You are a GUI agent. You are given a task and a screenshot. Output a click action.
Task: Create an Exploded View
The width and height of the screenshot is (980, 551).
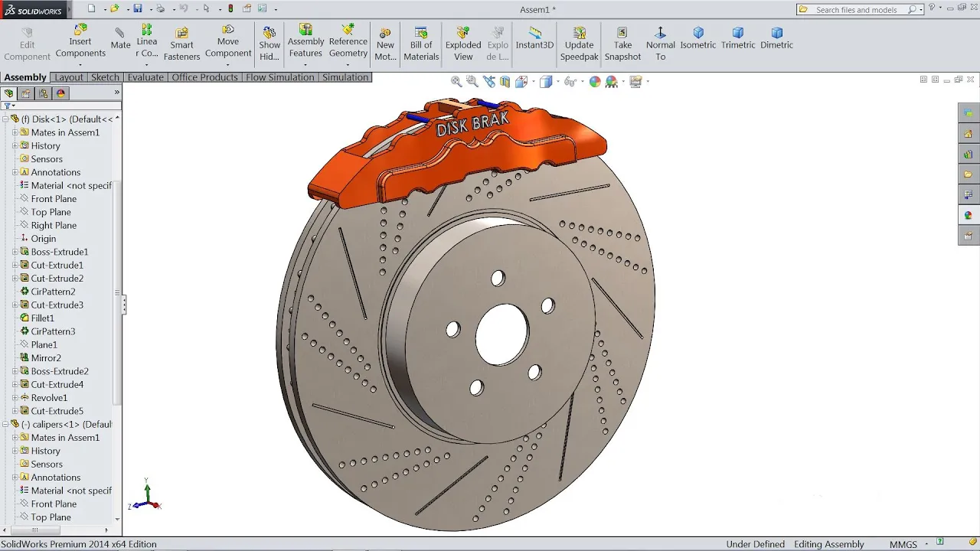(463, 44)
